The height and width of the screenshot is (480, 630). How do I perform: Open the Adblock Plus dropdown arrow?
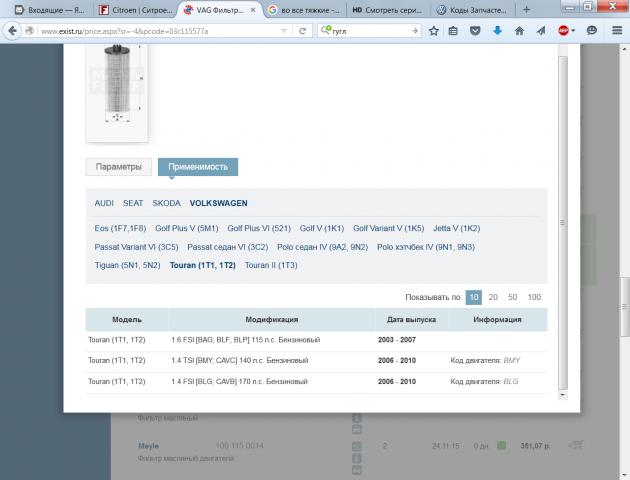click(x=573, y=31)
